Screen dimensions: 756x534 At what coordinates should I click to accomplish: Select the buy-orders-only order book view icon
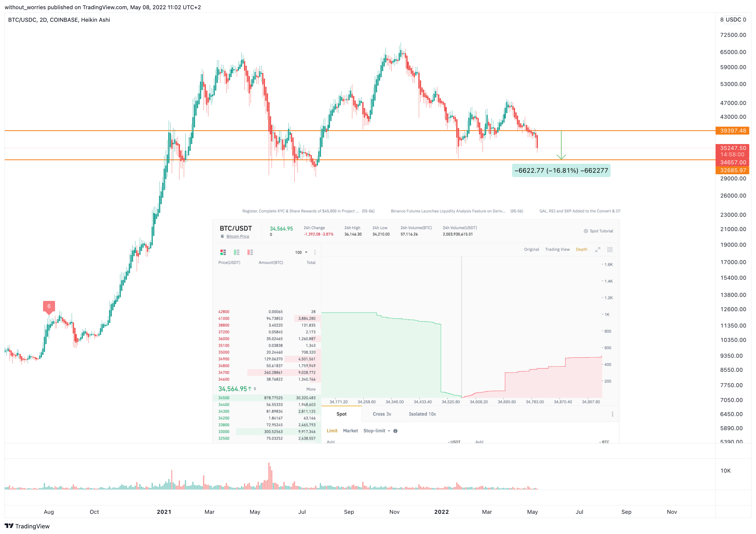(x=236, y=252)
